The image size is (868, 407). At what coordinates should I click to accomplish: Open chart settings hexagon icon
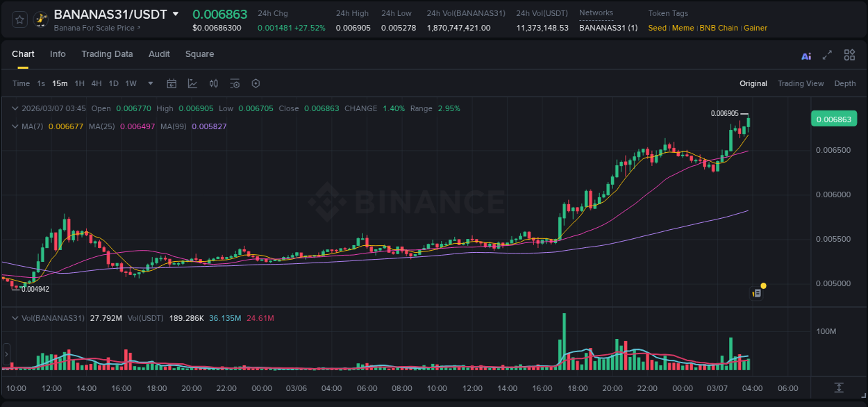point(256,83)
